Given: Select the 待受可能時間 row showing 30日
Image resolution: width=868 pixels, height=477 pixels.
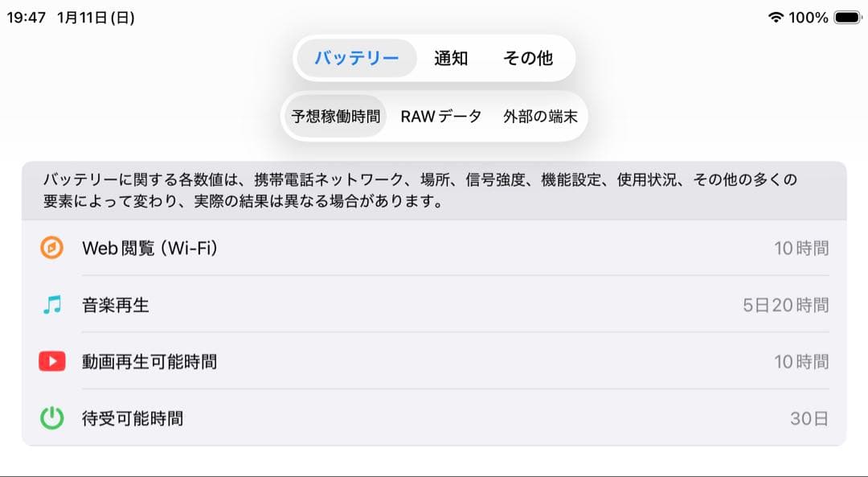Looking at the screenshot, I should click(x=434, y=417).
